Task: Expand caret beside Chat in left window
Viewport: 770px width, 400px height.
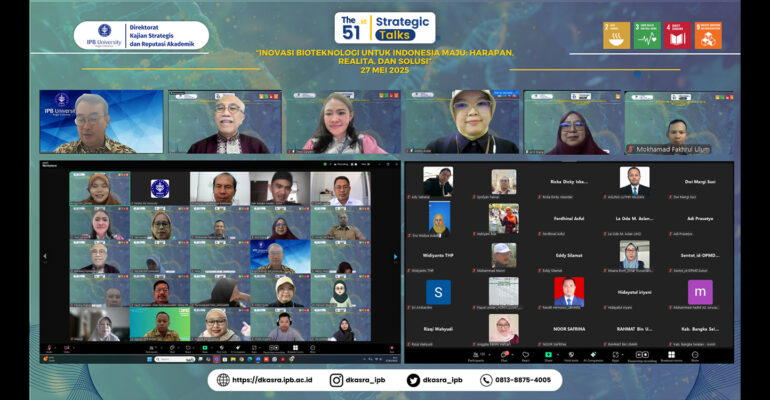Action: 178,347
